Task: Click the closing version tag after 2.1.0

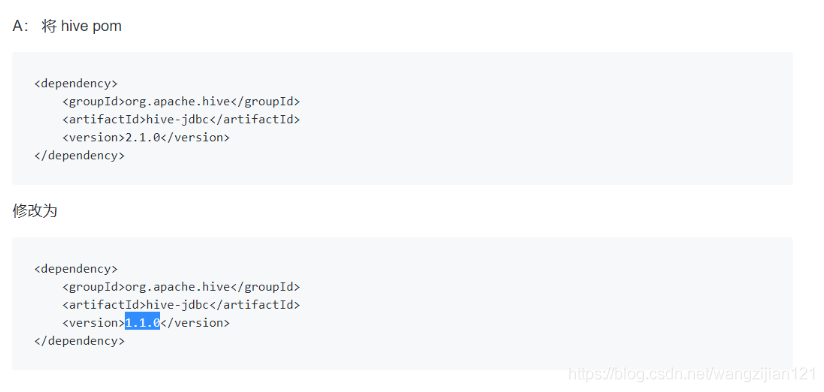Action: coord(195,138)
